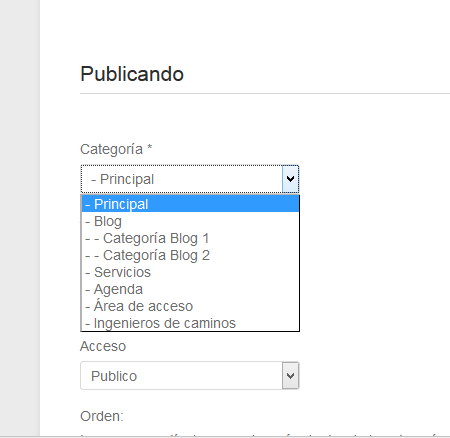The height and width of the screenshot is (438, 450).
Task: Open the Acceso dropdown arrow
Action: [290, 376]
